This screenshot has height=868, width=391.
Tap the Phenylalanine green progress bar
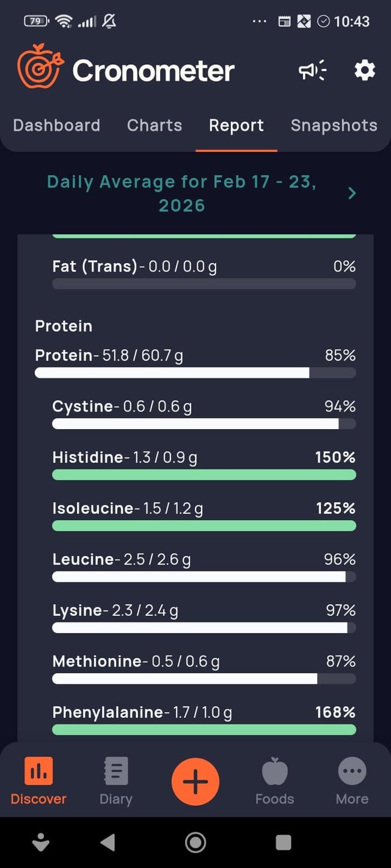point(204,729)
